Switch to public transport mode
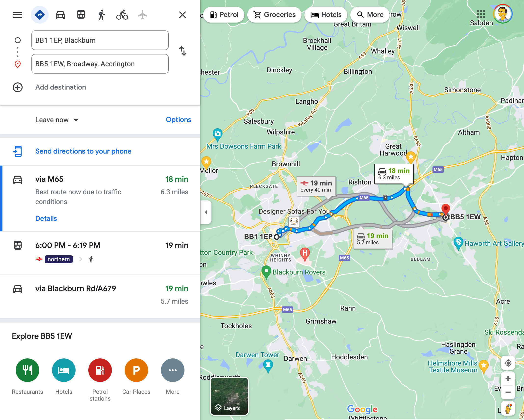 click(81, 15)
